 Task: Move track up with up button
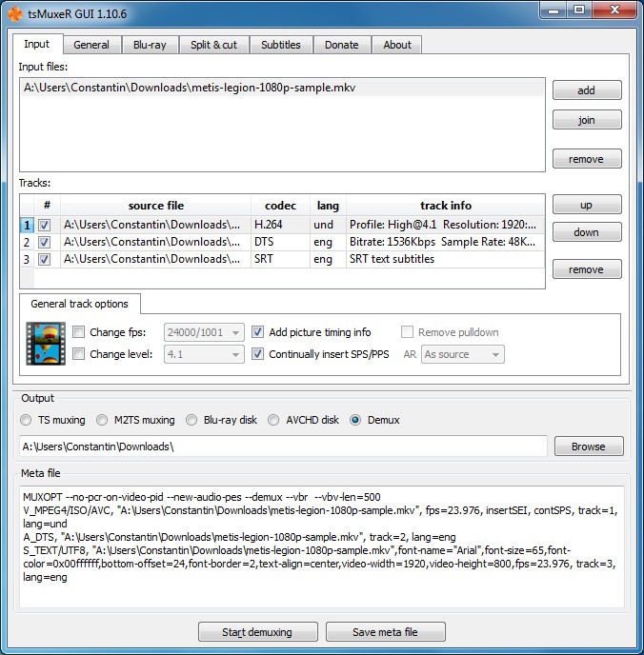(587, 205)
